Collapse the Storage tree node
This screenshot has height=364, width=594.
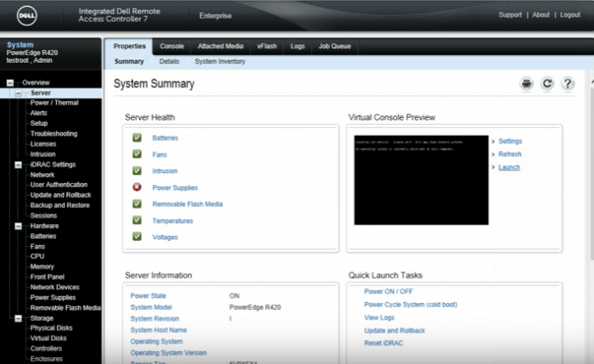[18, 318]
